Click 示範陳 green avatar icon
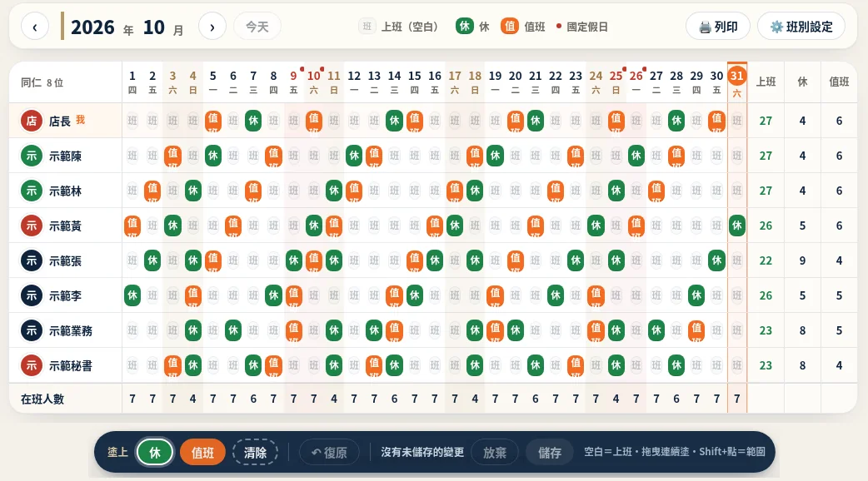The width and height of the screenshot is (868, 481). point(32,156)
